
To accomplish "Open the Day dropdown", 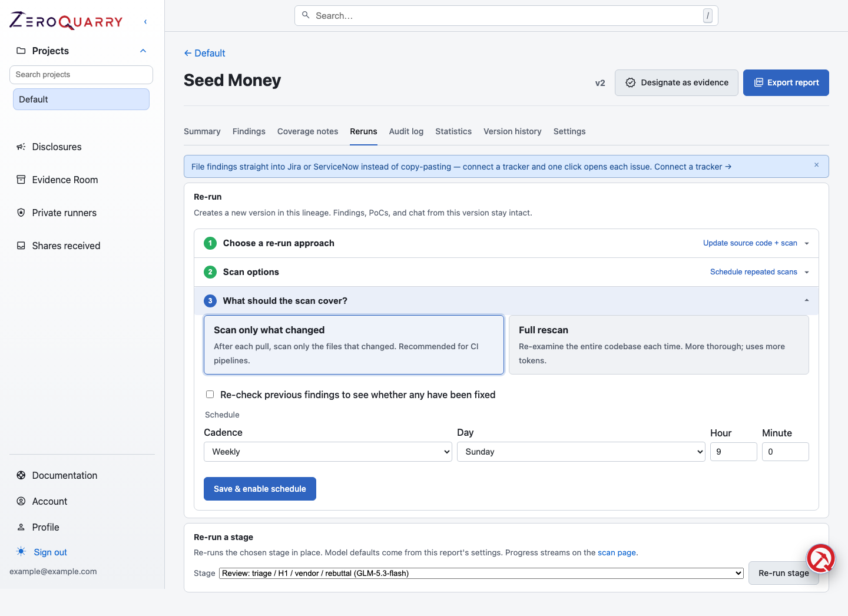I will coord(581,452).
